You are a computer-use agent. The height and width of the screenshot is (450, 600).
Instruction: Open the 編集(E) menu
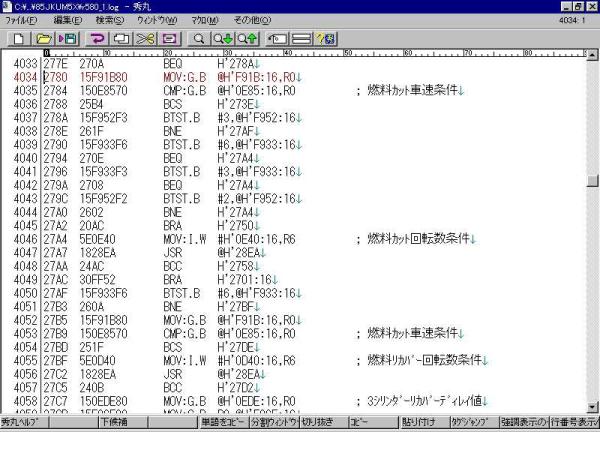click(68, 20)
